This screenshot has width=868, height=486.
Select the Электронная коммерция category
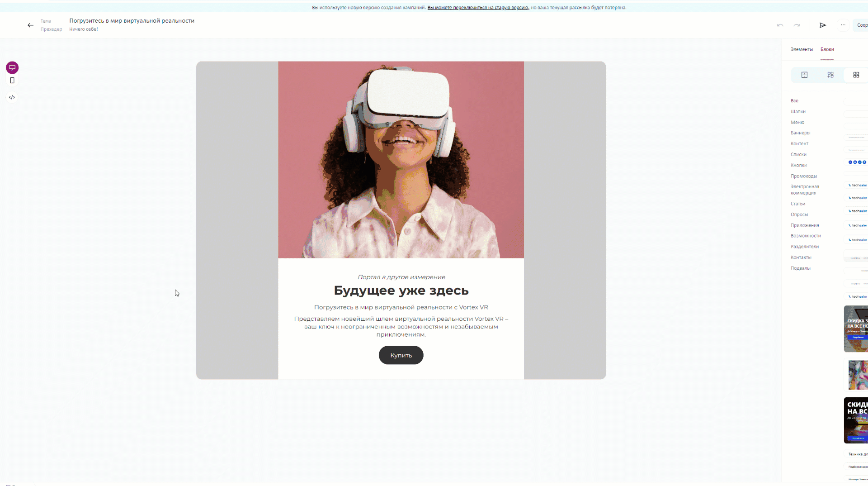tap(805, 190)
